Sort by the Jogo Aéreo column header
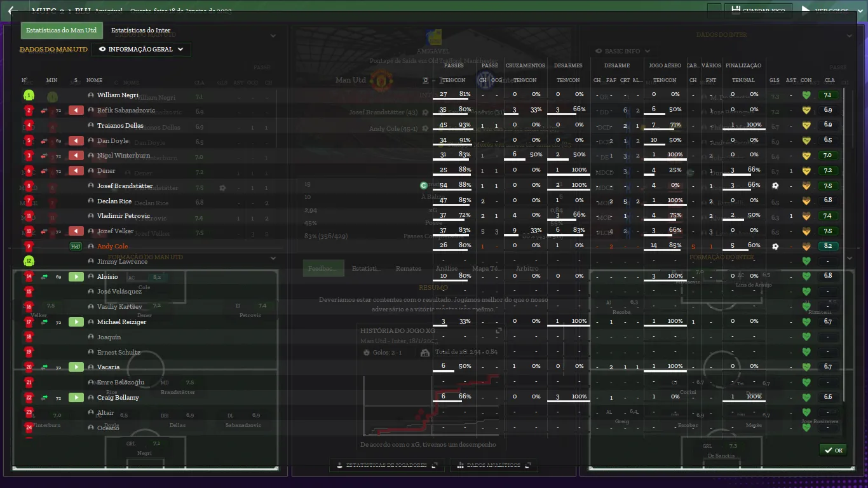868x488 pixels. (665, 65)
